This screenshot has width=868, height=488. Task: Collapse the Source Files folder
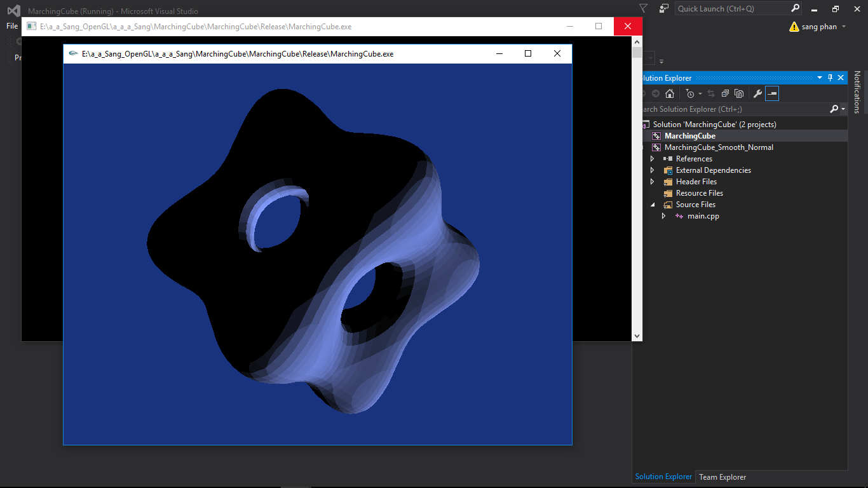[652, 204]
